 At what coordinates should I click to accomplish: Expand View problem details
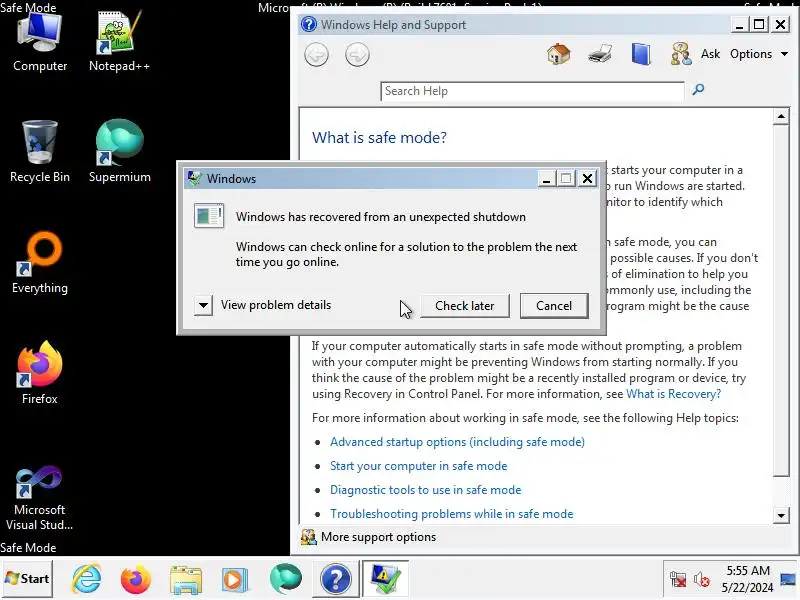point(203,306)
